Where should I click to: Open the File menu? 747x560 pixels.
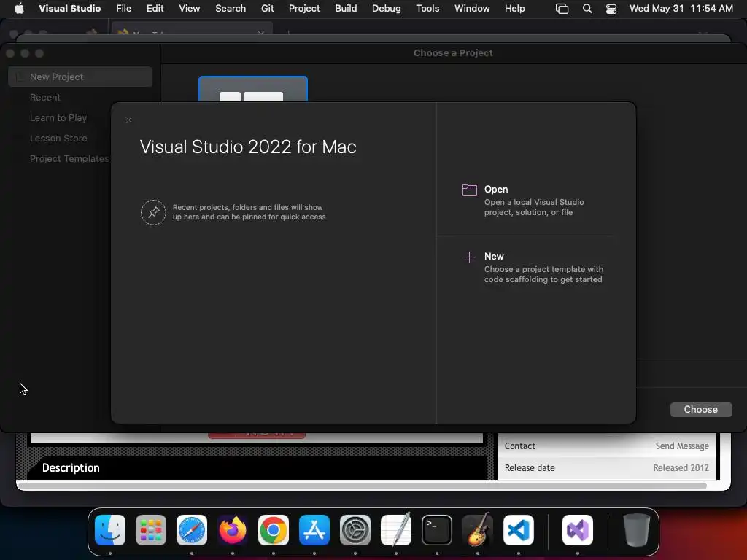tap(124, 8)
